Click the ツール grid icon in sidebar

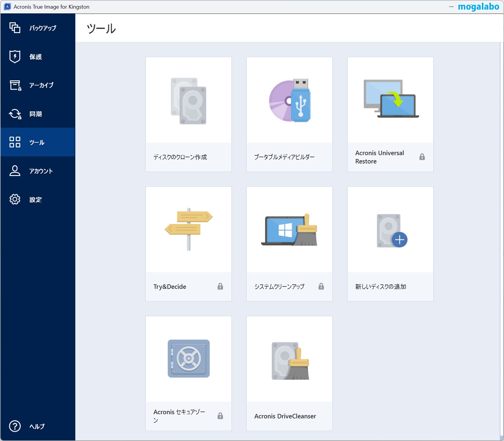(x=15, y=142)
